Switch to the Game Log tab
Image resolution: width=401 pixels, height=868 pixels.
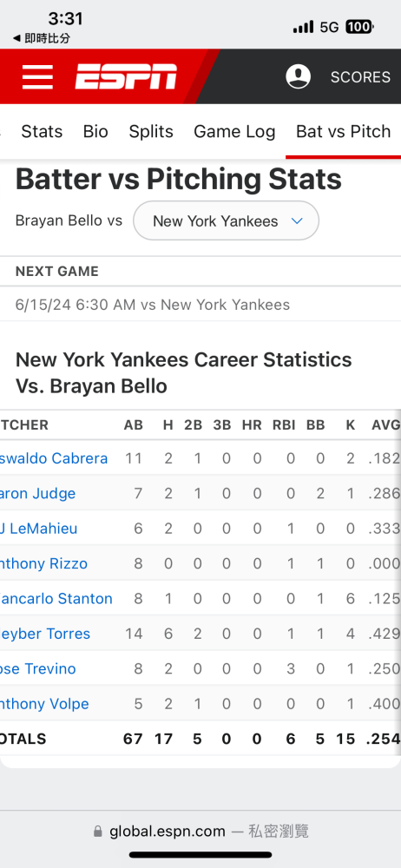(x=234, y=131)
